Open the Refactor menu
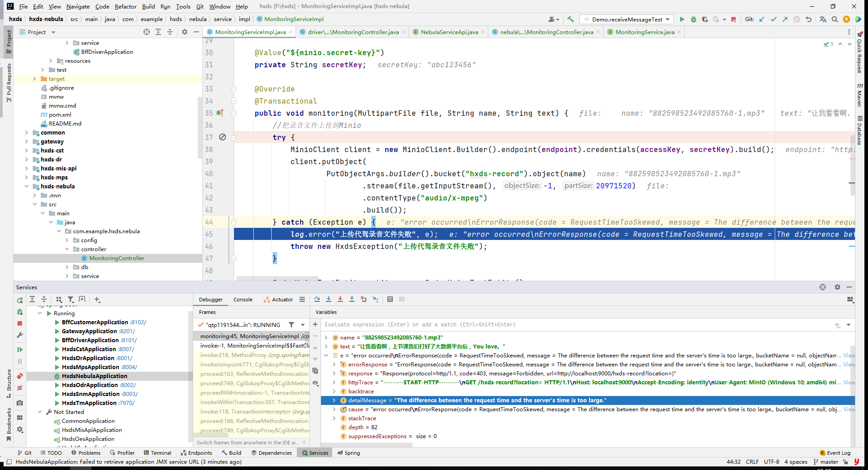 (x=126, y=6)
